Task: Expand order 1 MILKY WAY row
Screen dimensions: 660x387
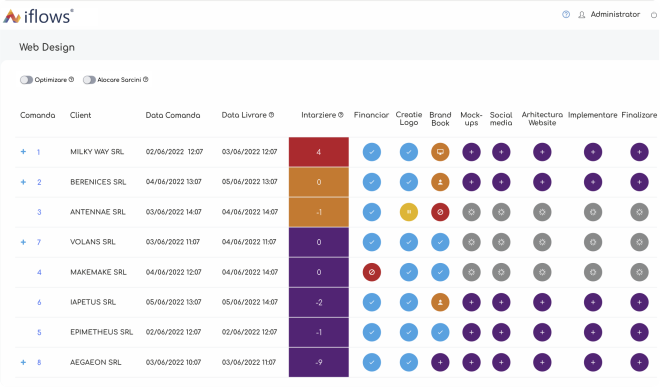Action: click(x=24, y=152)
